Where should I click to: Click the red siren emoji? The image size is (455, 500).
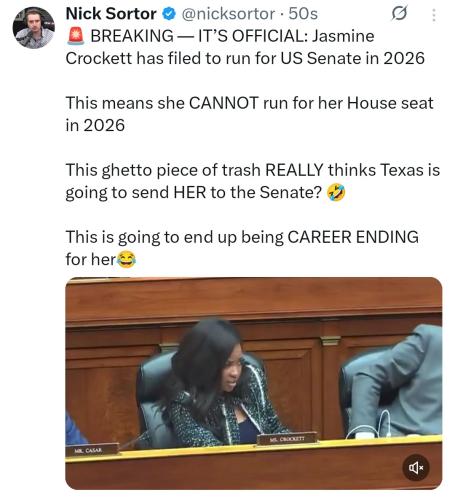76,36
